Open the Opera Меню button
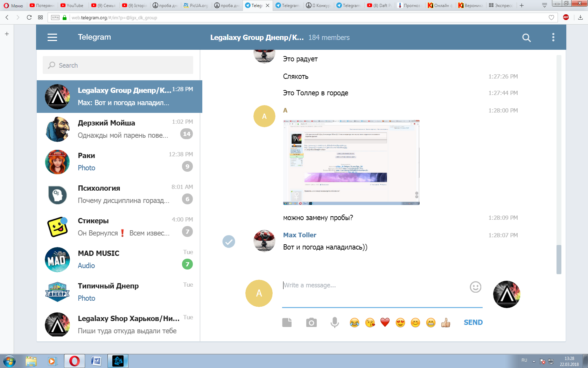 (x=13, y=5)
